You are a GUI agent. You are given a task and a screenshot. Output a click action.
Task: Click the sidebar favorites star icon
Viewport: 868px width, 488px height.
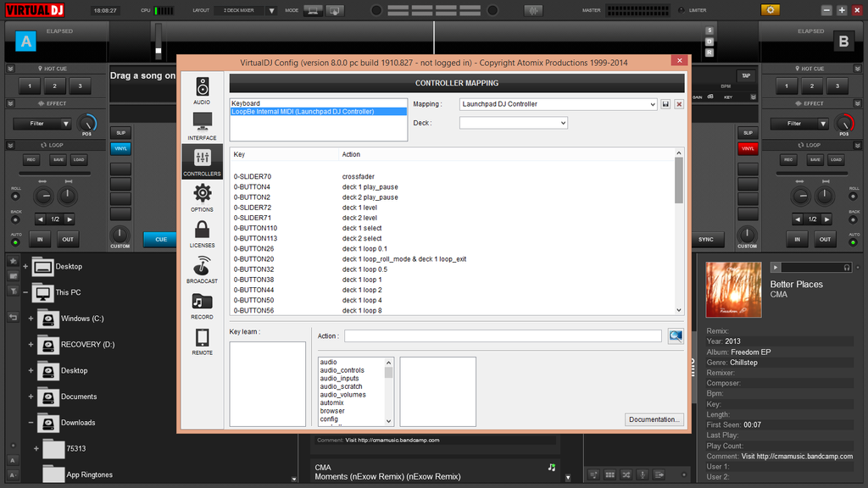[x=13, y=261]
